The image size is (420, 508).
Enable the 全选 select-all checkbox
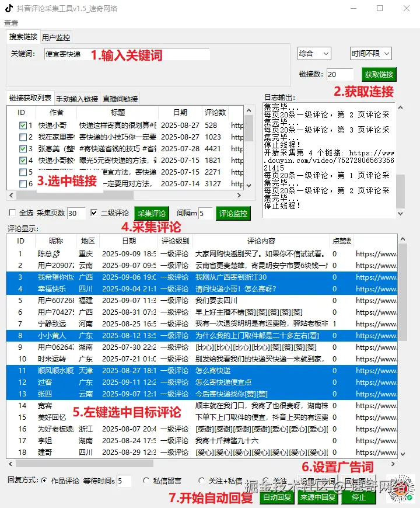(12, 213)
